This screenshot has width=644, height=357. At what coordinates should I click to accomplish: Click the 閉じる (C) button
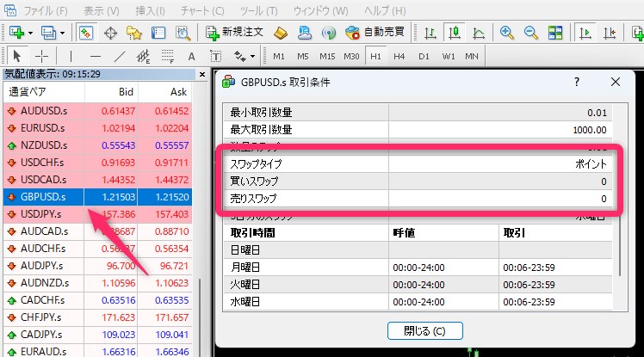[x=425, y=330]
